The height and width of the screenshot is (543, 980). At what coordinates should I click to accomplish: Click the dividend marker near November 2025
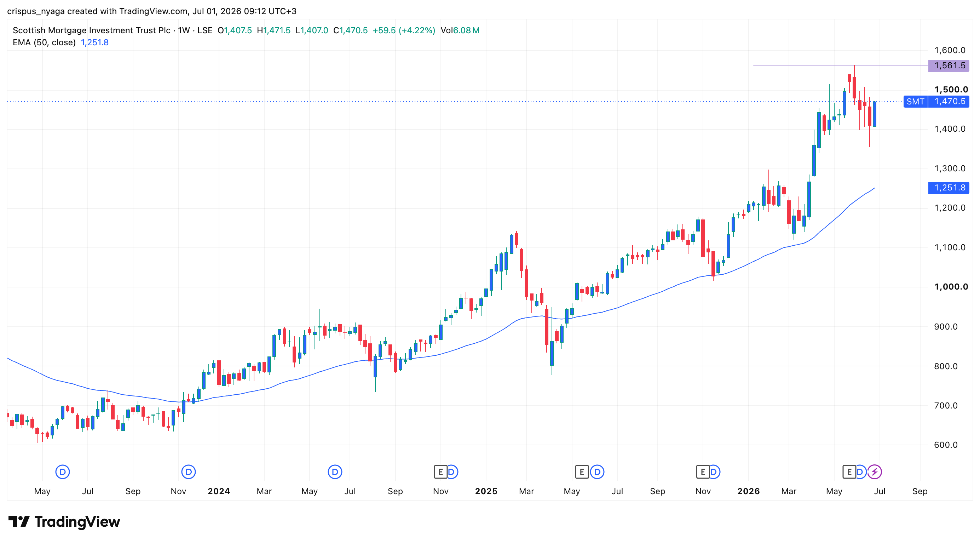pos(714,472)
